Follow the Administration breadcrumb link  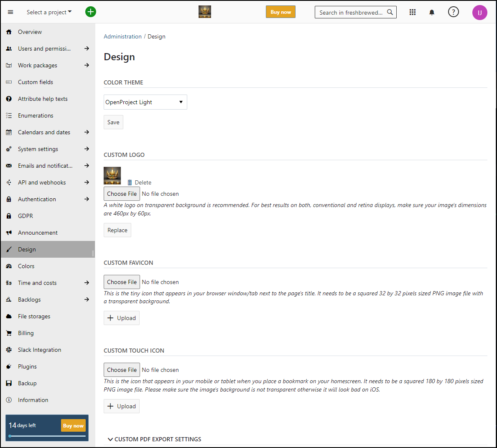122,36
